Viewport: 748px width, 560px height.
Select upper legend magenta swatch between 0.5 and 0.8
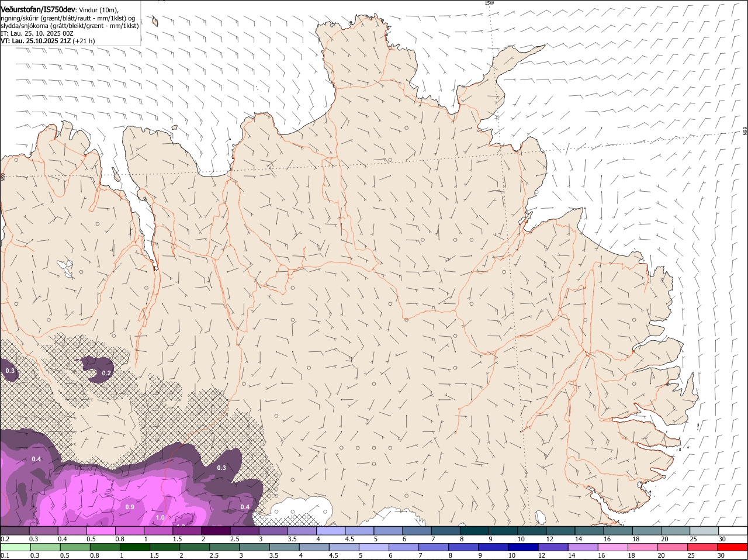(x=101, y=530)
